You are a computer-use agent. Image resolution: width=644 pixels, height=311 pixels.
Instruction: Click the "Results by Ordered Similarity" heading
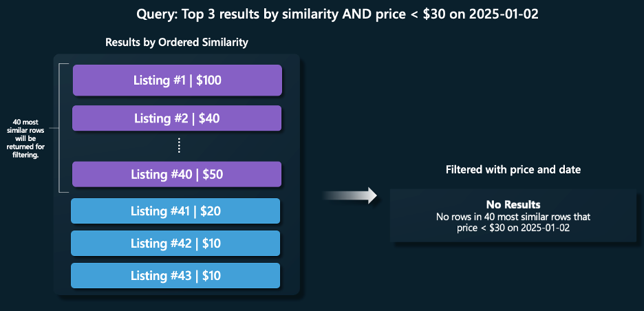point(177,42)
